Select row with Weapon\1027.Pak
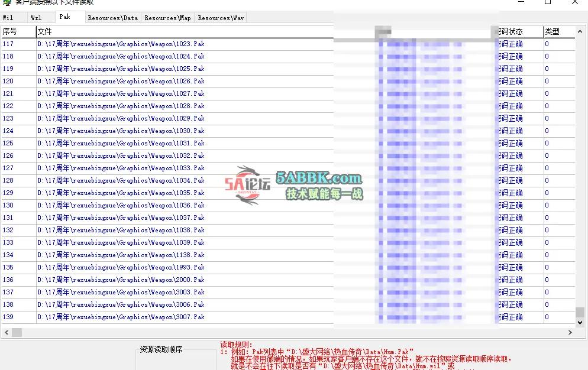The image size is (588, 370). [288, 93]
